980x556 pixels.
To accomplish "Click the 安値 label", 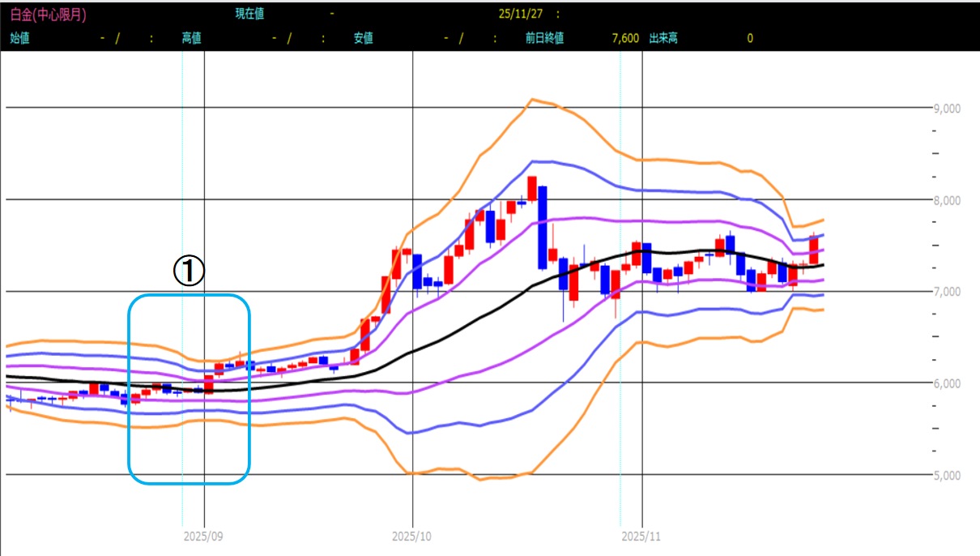I will 363,38.
